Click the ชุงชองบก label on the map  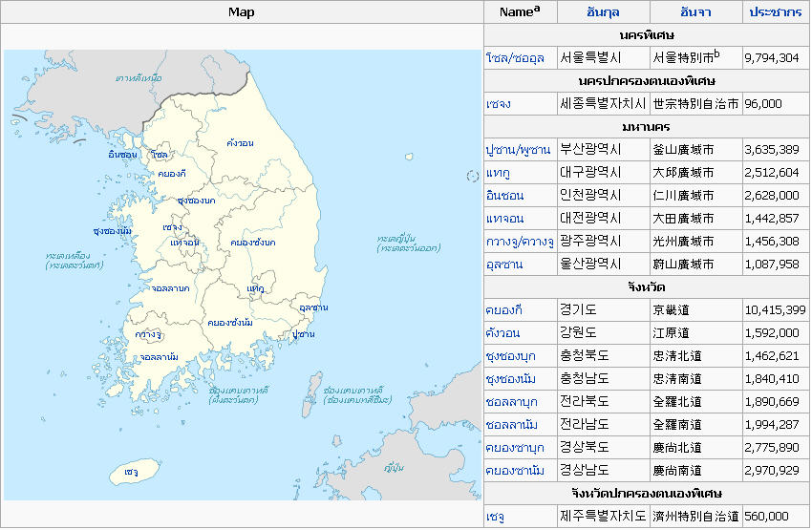coord(196,201)
